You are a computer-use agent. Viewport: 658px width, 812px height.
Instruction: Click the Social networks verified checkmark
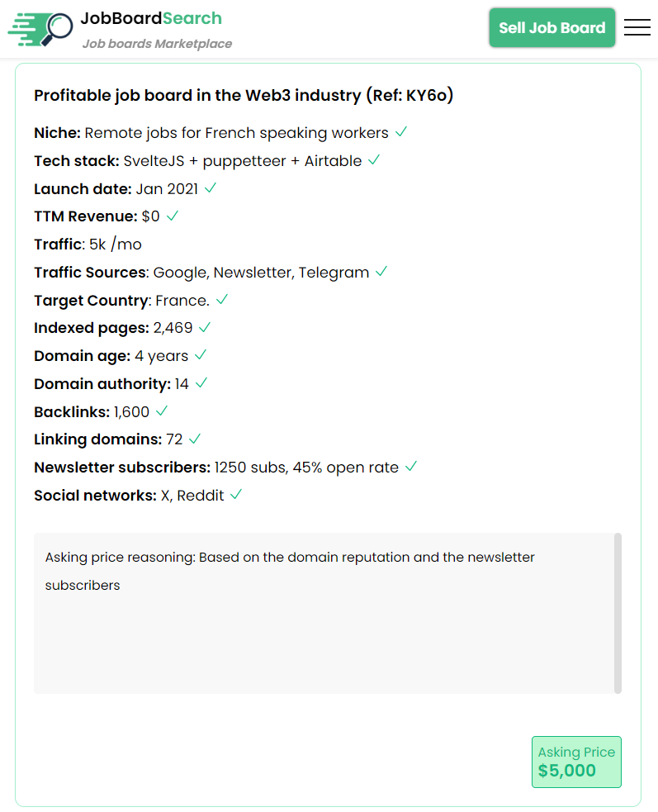coord(236,495)
